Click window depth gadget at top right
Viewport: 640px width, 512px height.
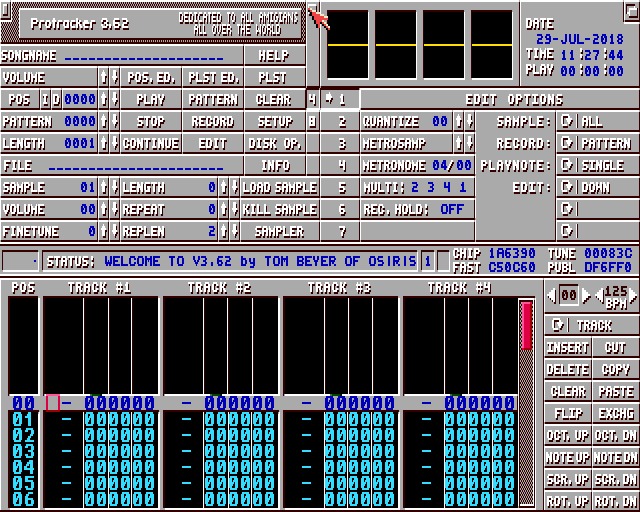pyautogui.click(x=631, y=10)
